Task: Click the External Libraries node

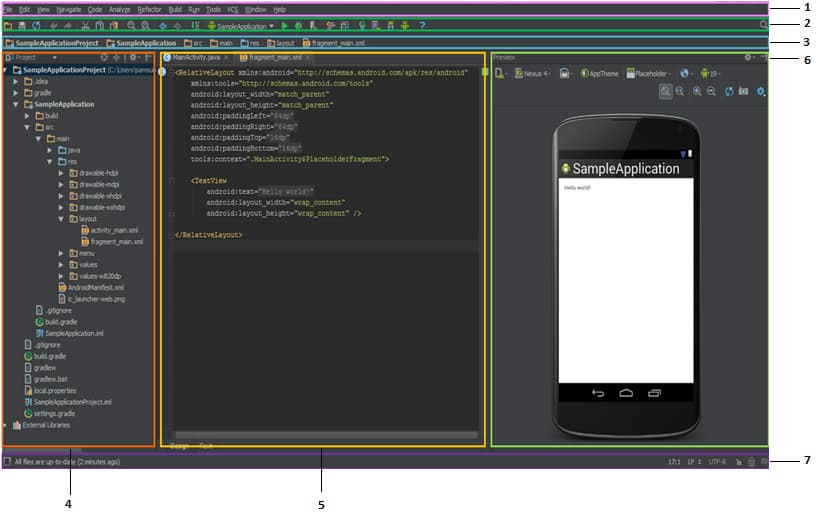Action: [x=41, y=426]
